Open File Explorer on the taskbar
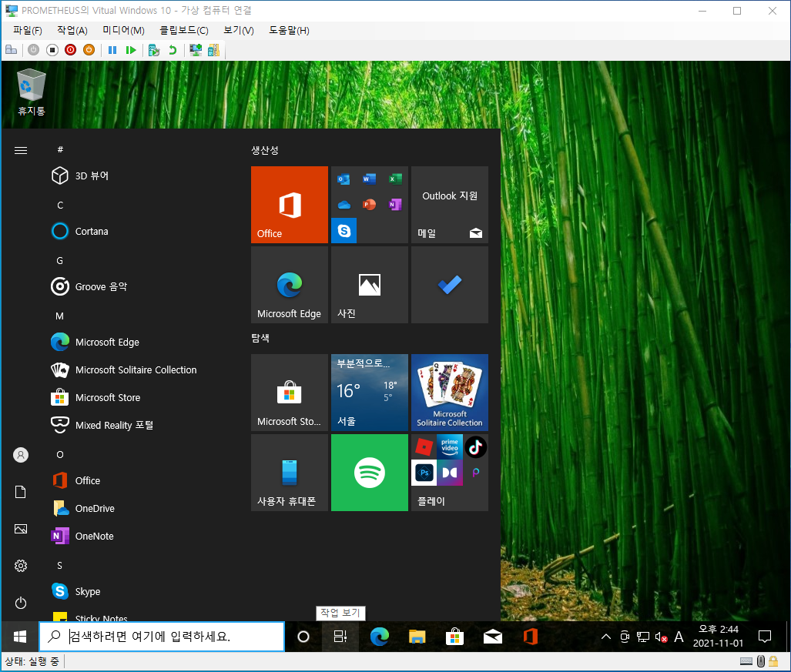791x672 pixels. click(x=417, y=637)
